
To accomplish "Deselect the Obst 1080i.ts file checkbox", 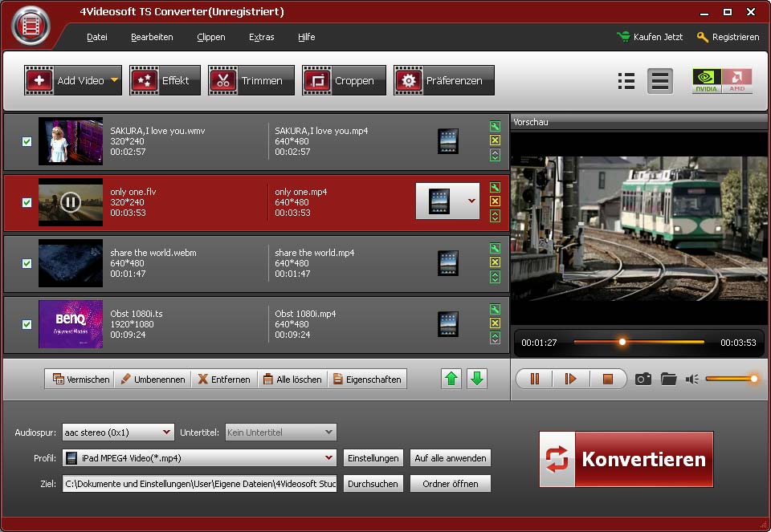I will click(x=27, y=324).
